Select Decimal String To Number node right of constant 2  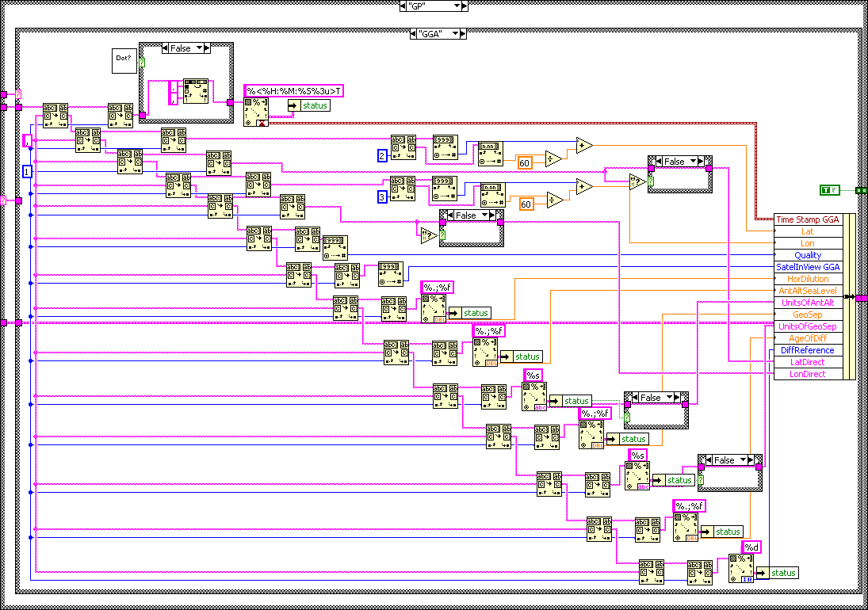pos(445,147)
